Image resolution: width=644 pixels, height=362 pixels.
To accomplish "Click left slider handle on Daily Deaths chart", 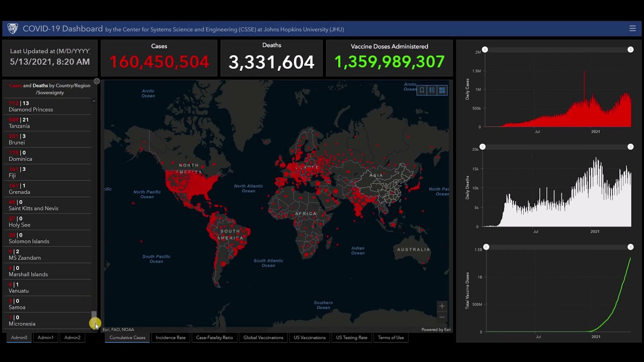I will [482, 147].
